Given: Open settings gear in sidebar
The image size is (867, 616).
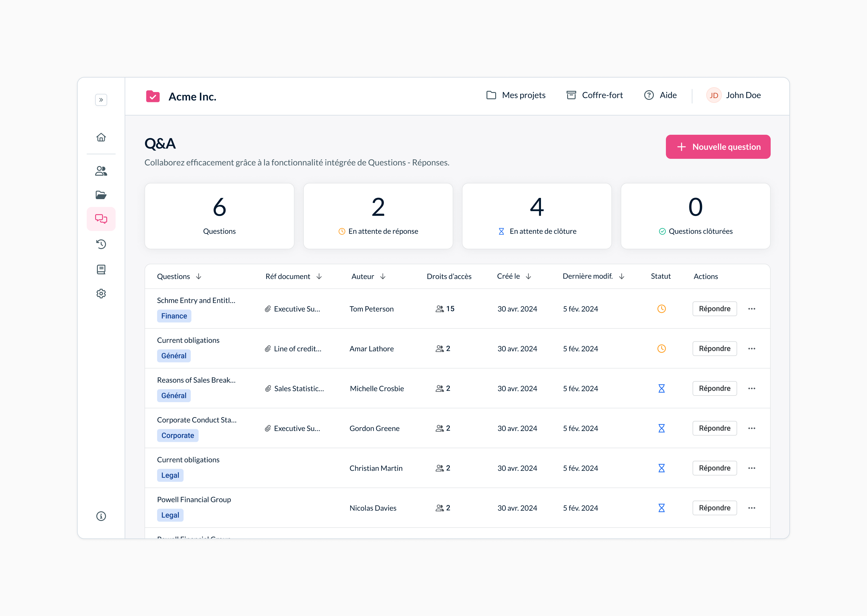Looking at the screenshot, I should click(101, 294).
